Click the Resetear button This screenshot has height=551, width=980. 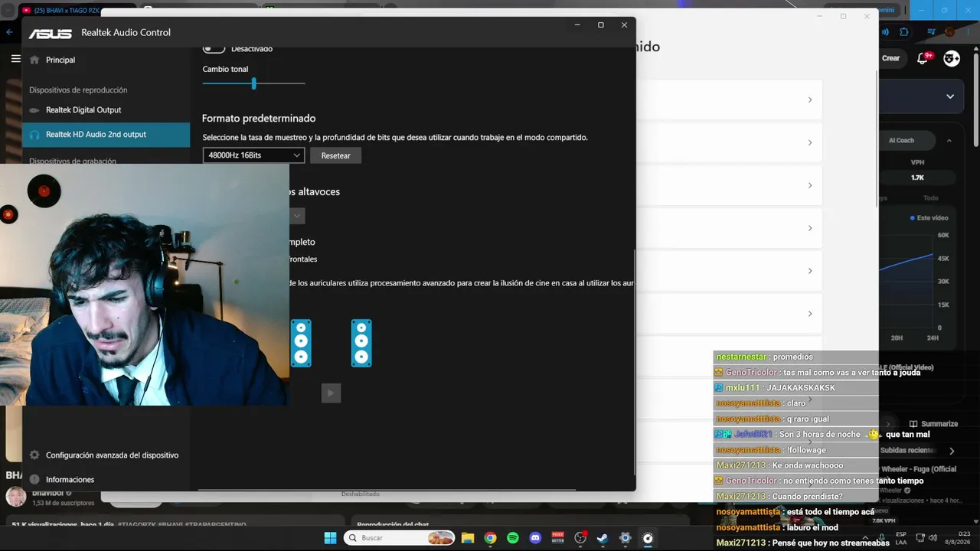(335, 155)
